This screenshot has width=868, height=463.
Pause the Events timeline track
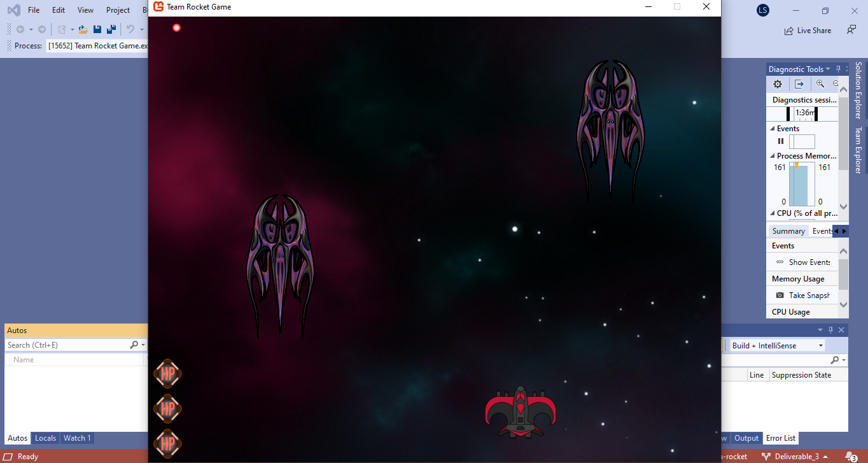click(x=781, y=141)
